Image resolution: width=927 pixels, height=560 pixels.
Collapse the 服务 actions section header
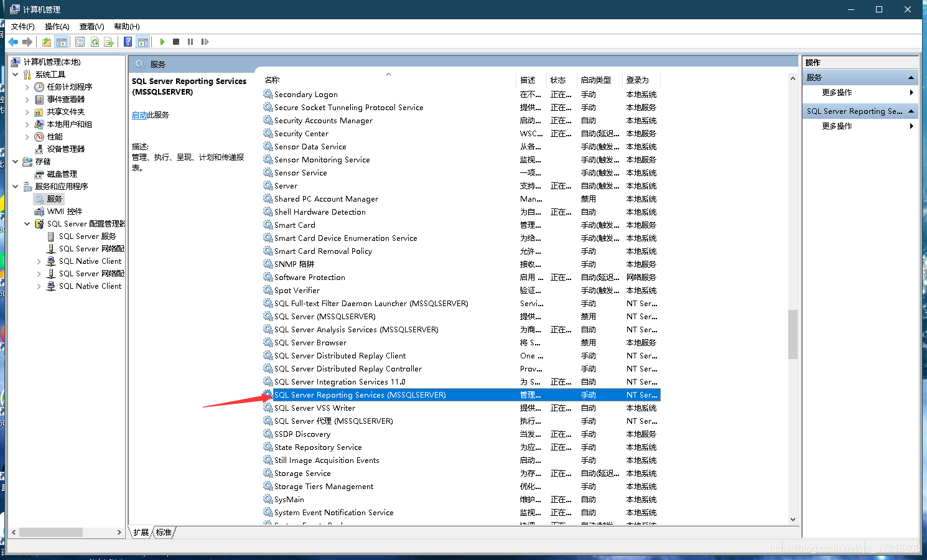(x=911, y=78)
